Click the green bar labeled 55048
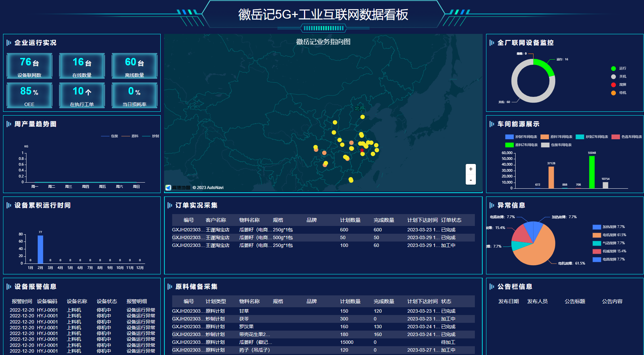 pyautogui.click(x=592, y=172)
